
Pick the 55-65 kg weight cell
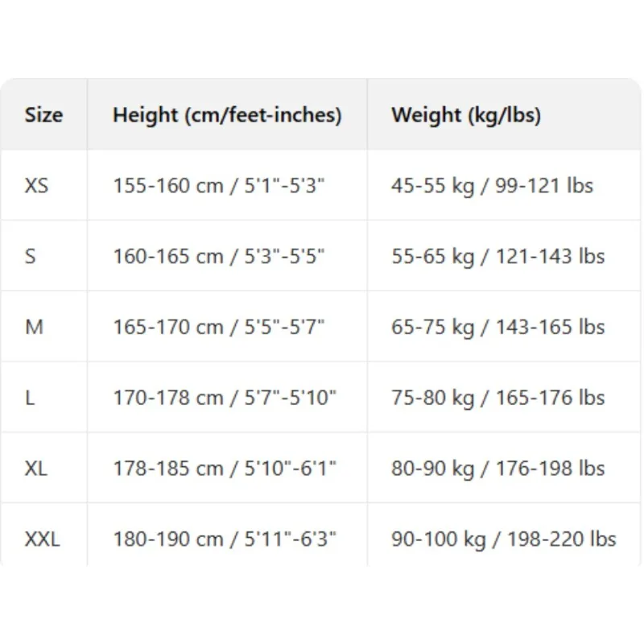497,257
